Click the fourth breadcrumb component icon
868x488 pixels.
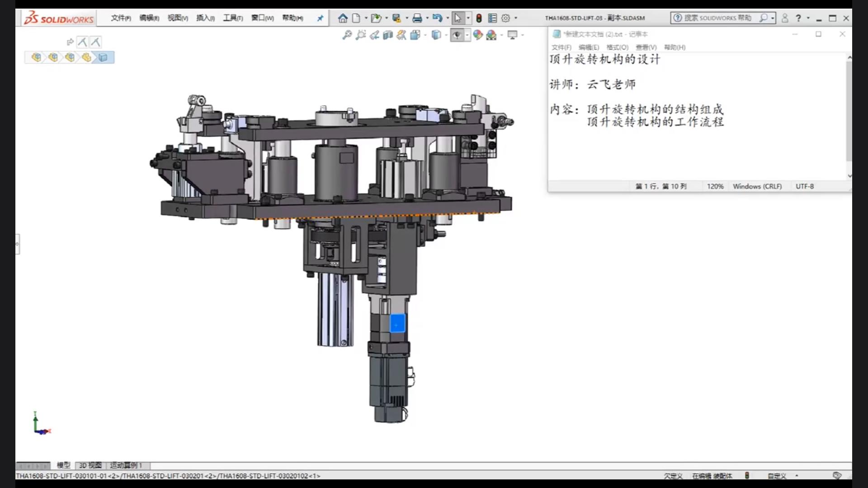pyautogui.click(x=86, y=57)
